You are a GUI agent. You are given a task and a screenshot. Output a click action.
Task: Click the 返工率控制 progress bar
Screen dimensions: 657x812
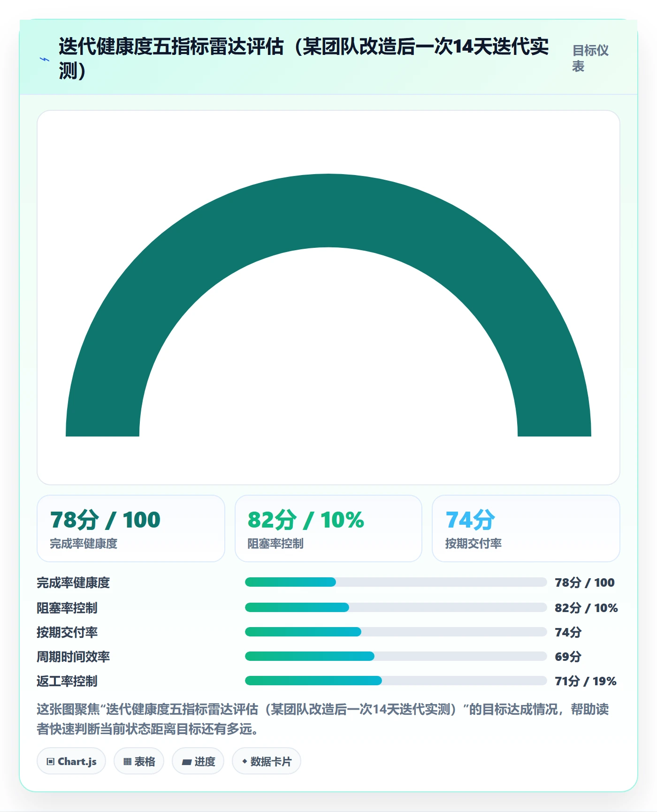click(396, 681)
